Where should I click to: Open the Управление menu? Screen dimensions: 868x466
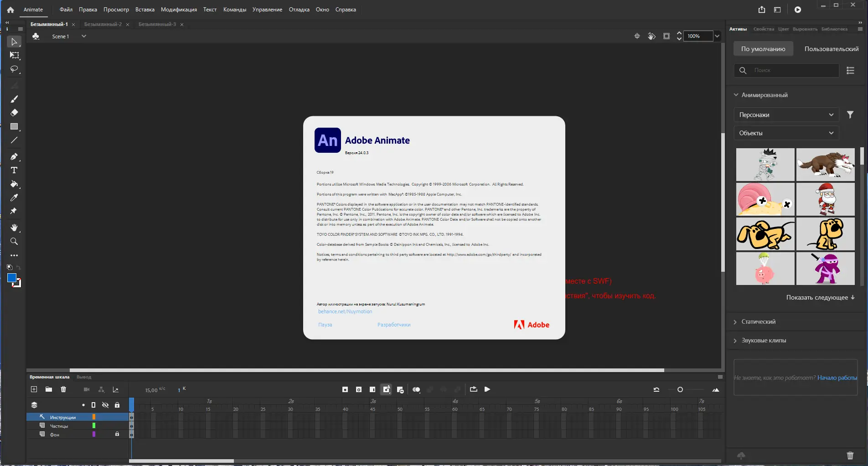point(267,10)
